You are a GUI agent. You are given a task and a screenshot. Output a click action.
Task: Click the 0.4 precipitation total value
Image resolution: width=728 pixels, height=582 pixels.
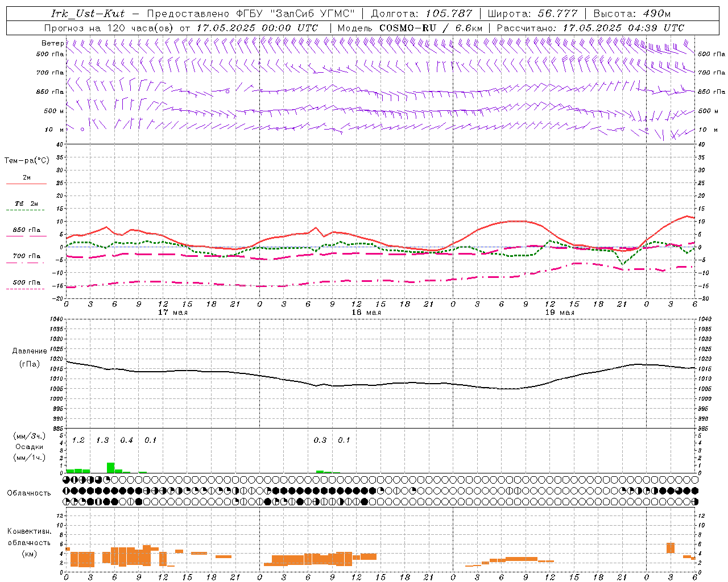126,440
